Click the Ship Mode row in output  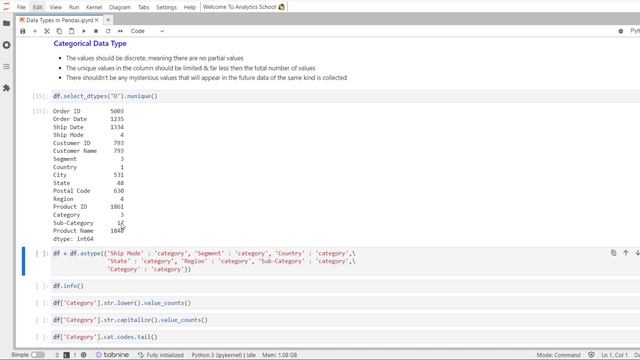pyautogui.click(x=89, y=135)
